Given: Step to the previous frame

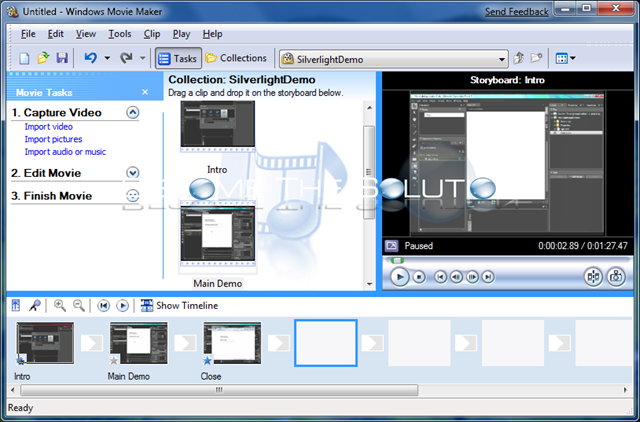Looking at the screenshot, I should (456, 277).
